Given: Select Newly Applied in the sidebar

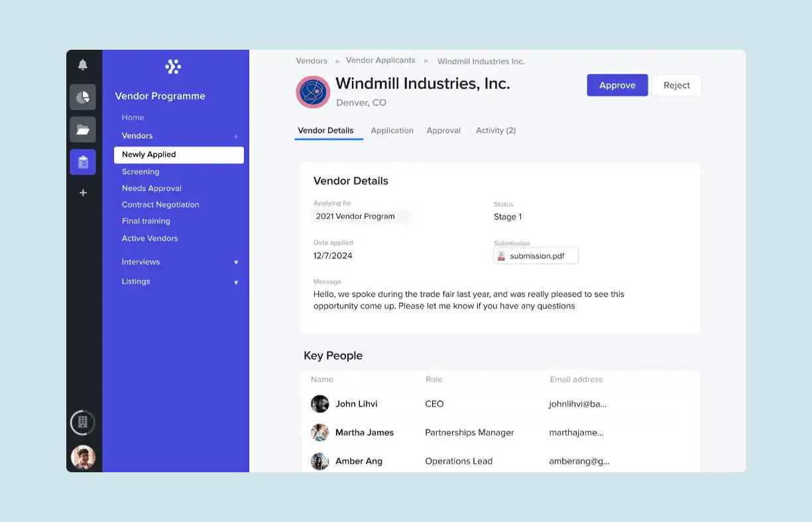Looking at the screenshot, I should point(179,155).
